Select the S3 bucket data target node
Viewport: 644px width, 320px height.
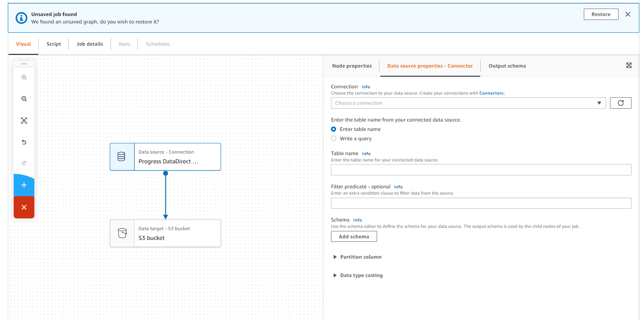pyautogui.click(x=165, y=233)
